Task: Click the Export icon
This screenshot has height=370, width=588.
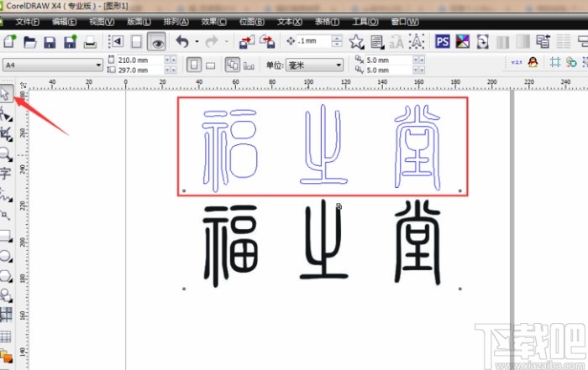Action: click(267, 41)
